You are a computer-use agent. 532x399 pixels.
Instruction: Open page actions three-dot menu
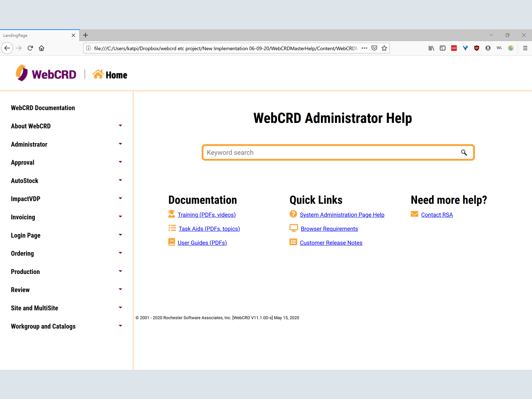pos(364,48)
